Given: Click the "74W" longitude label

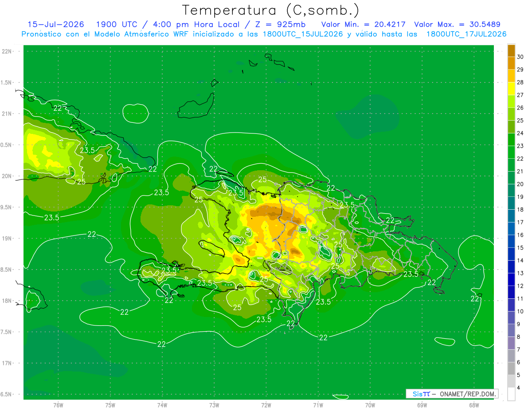Looking at the screenshot, I should click(x=162, y=405).
